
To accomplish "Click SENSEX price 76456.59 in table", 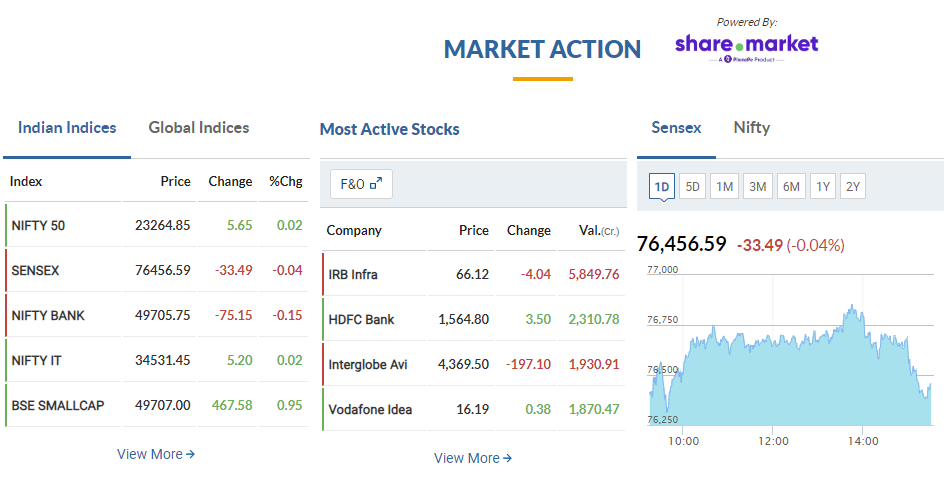I will (x=163, y=270).
